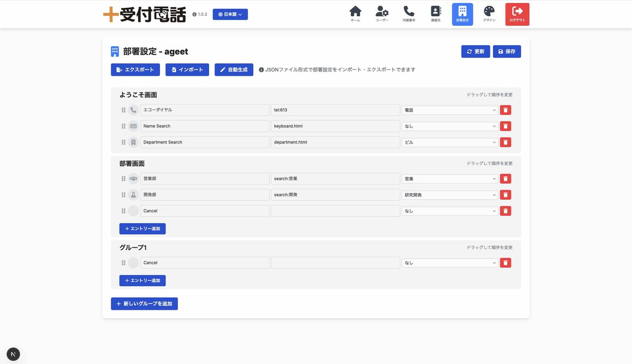
Task: Click the 部署設定 - ageet title building icon
Action: pyautogui.click(x=115, y=52)
